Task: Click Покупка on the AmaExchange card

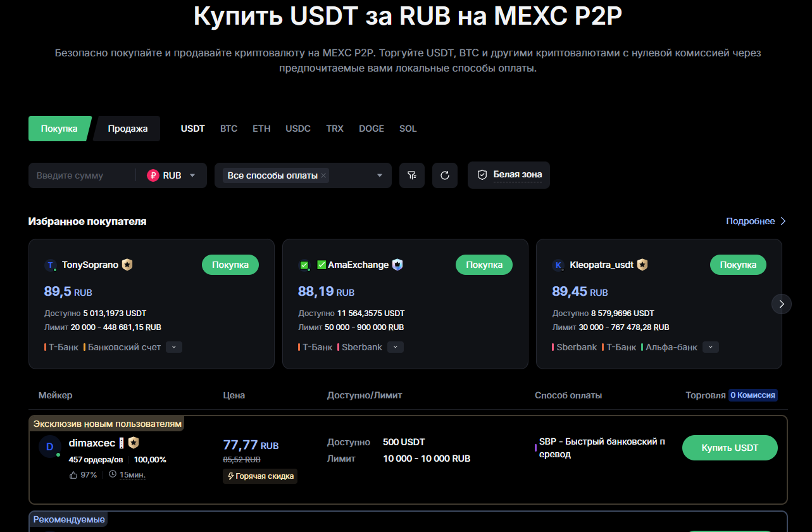Action: [484, 265]
